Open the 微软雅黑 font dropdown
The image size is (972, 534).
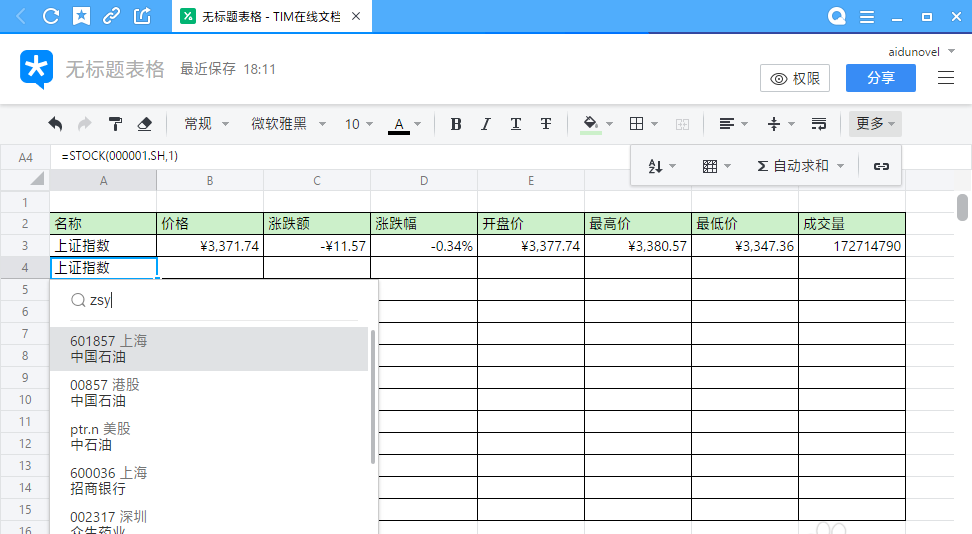click(288, 124)
